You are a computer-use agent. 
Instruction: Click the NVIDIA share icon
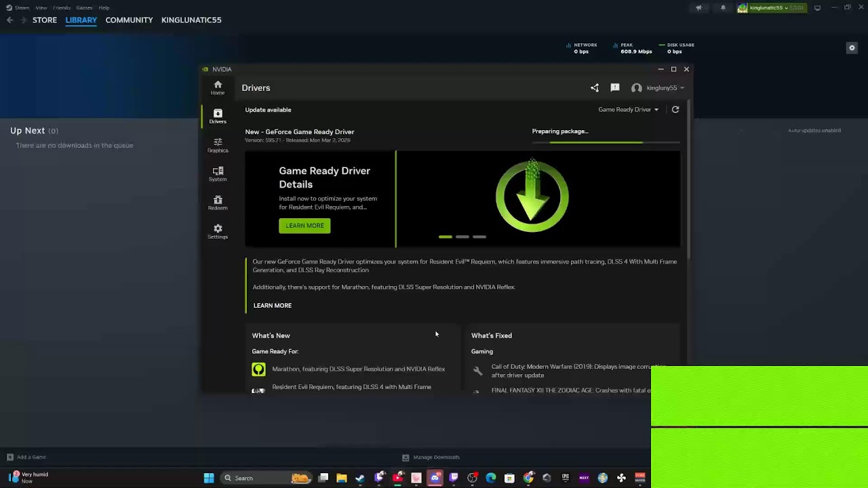595,87
